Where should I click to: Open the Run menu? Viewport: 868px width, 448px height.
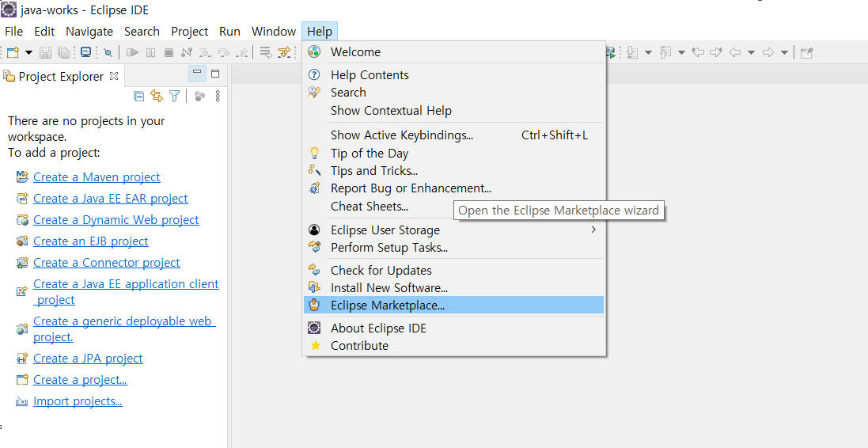tap(229, 32)
